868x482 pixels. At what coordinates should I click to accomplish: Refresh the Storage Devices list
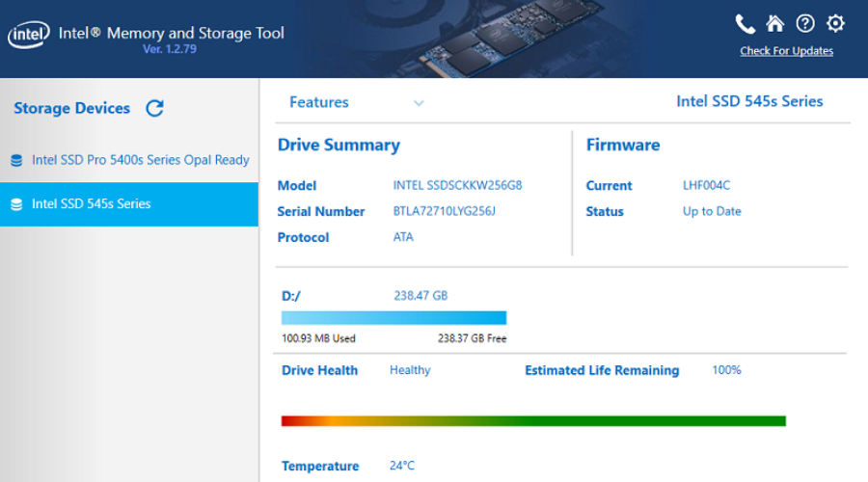(155, 108)
